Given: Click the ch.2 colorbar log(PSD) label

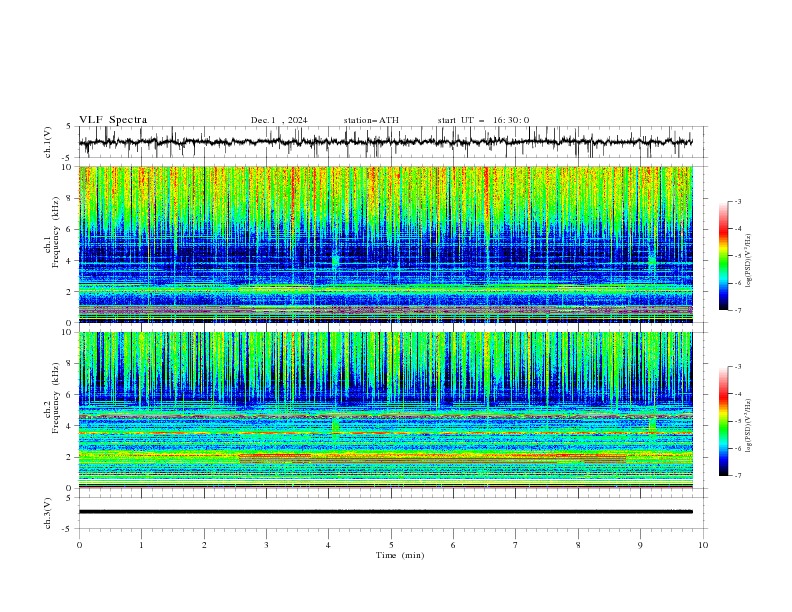Looking at the screenshot, I should pyautogui.click(x=749, y=426).
